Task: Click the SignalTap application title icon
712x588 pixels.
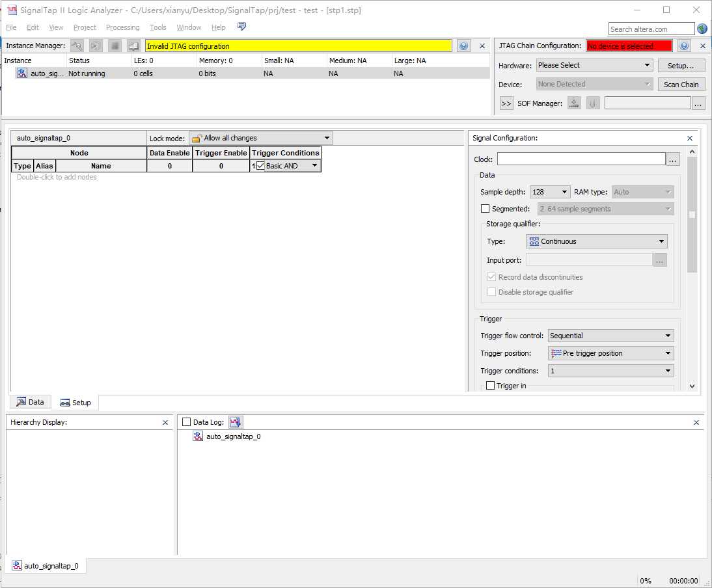Action: tap(12, 10)
